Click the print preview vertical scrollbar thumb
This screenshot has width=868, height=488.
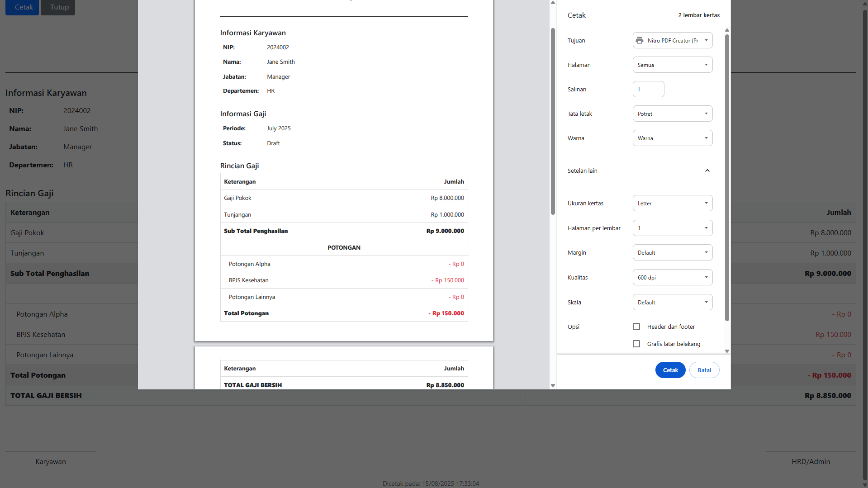553,121
